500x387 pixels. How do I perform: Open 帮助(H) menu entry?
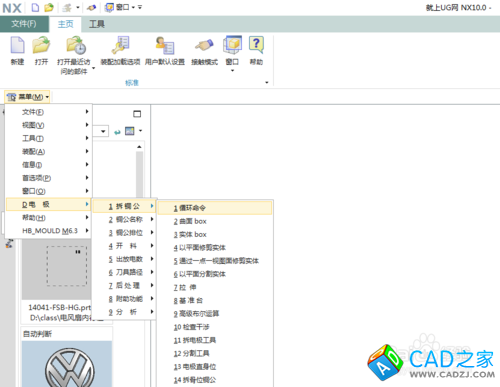(x=48, y=218)
